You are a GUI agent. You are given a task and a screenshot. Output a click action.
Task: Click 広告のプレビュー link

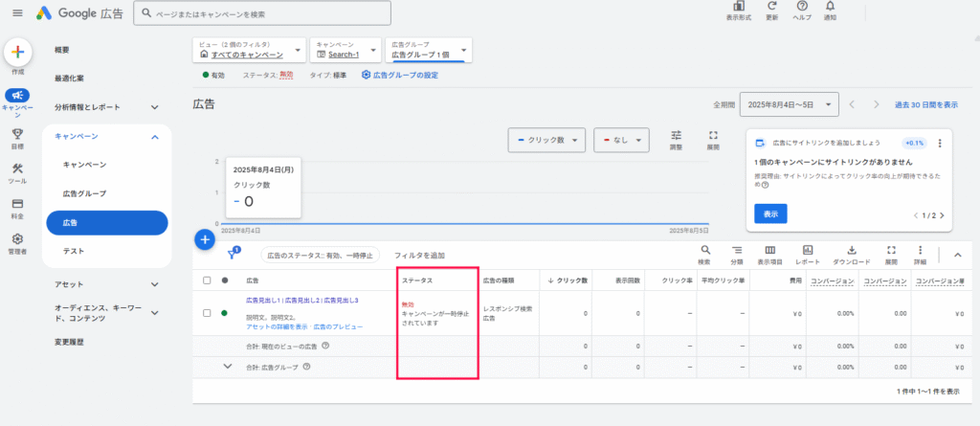click(x=338, y=326)
